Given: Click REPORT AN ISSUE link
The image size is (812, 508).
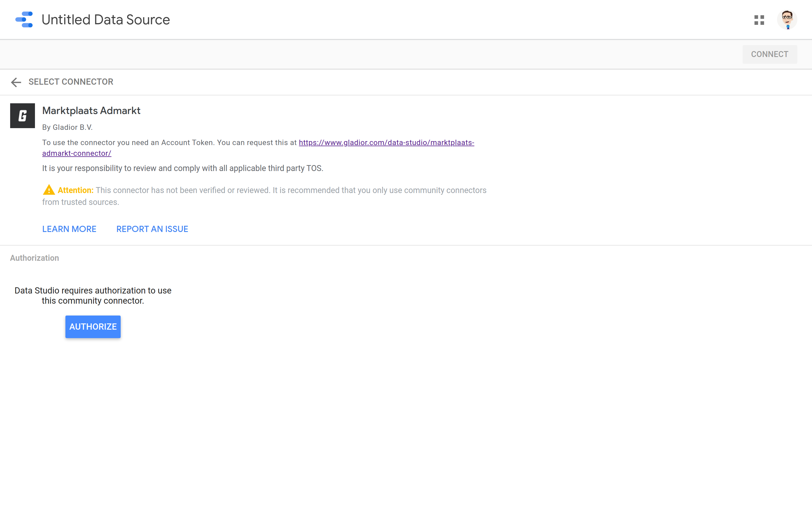Looking at the screenshot, I should click(152, 229).
